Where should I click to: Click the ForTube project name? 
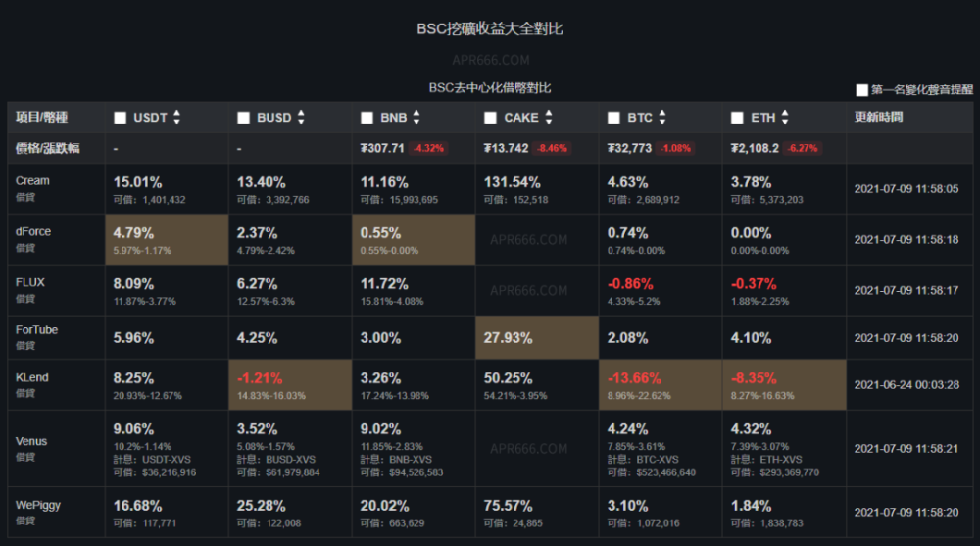coord(37,330)
